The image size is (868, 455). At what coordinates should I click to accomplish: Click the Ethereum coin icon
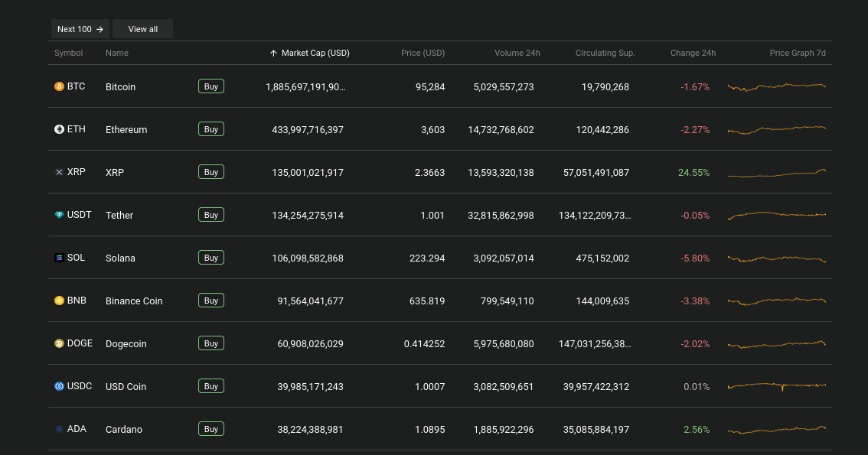(x=59, y=130)
